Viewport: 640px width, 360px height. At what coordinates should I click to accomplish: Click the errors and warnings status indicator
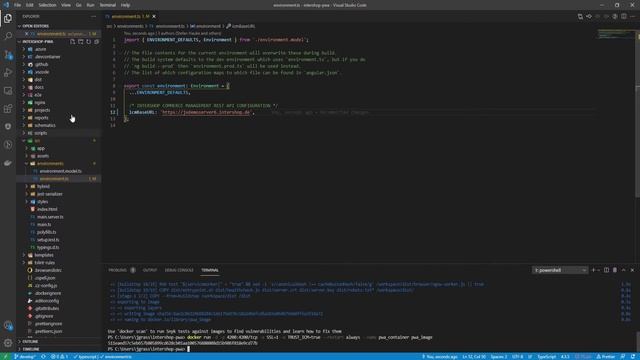pos(59,357)
